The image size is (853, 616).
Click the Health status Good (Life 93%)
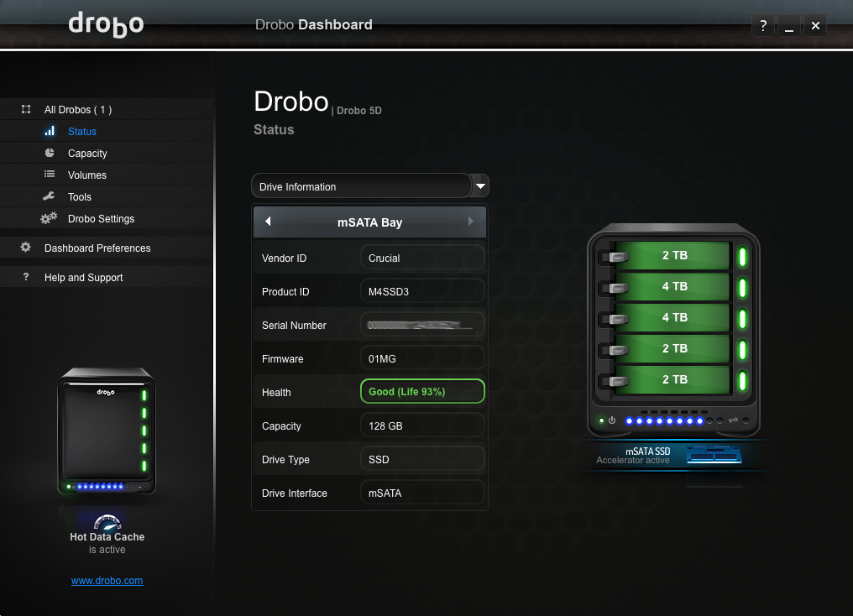(x=422, y=391)
